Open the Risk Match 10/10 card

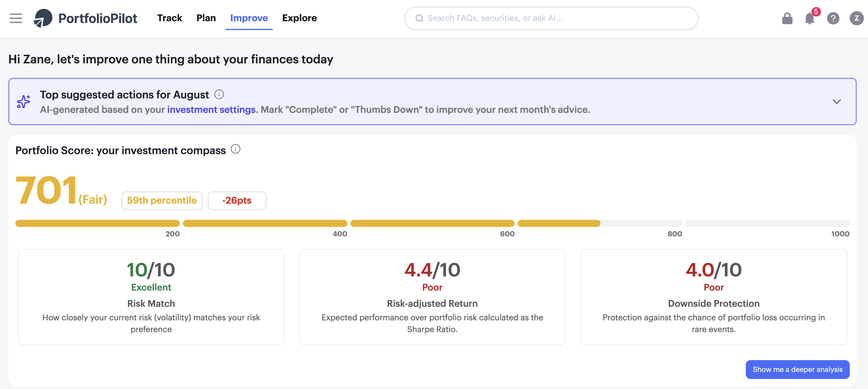coord(151,297)
